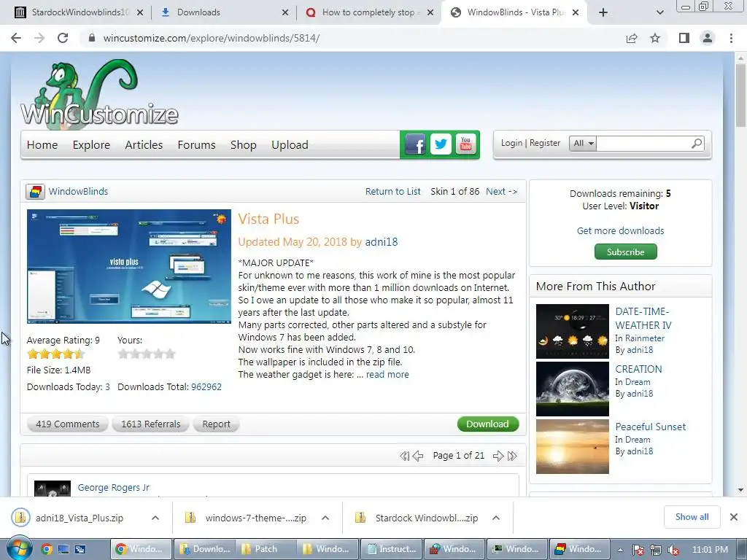This screenshot has height=560, width=747.
Task: Open the Home menu item
Action: click(x=42, y=145)
